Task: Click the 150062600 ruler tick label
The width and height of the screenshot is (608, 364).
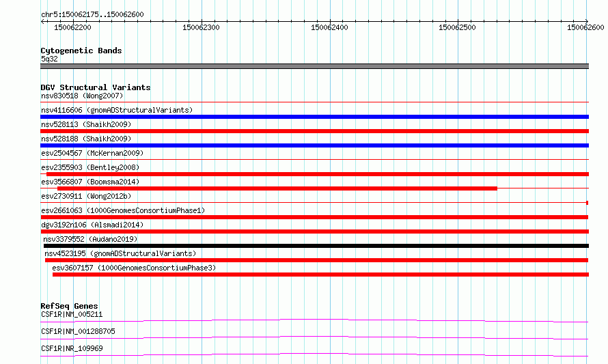Action: 585,27
